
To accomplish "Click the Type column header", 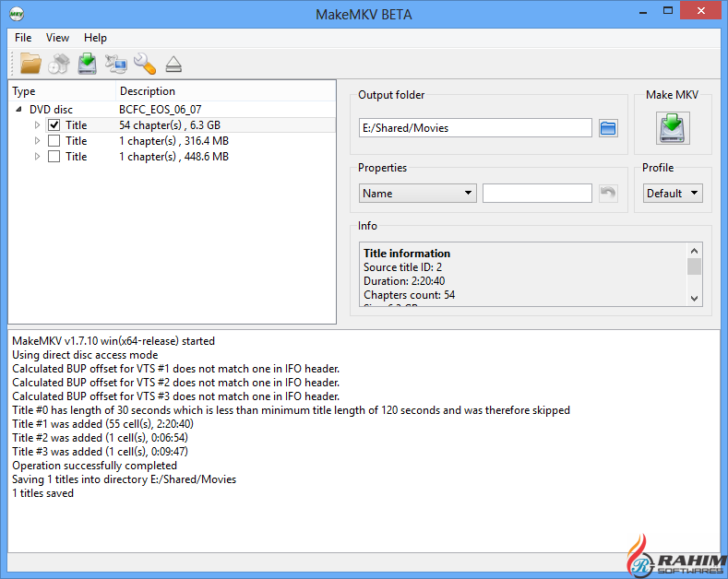I will coord(62,91).
